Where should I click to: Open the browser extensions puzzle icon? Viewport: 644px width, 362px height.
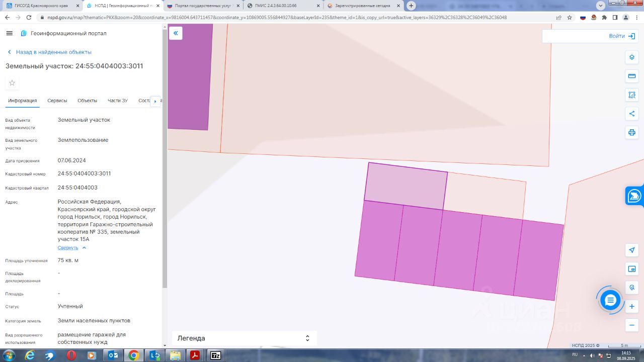604,17
